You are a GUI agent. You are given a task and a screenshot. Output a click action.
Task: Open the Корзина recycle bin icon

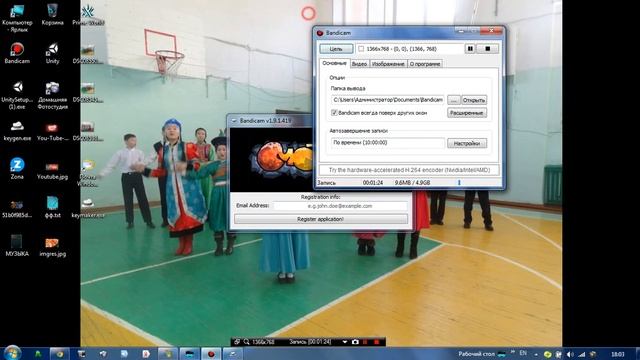(x=52, y=15)
